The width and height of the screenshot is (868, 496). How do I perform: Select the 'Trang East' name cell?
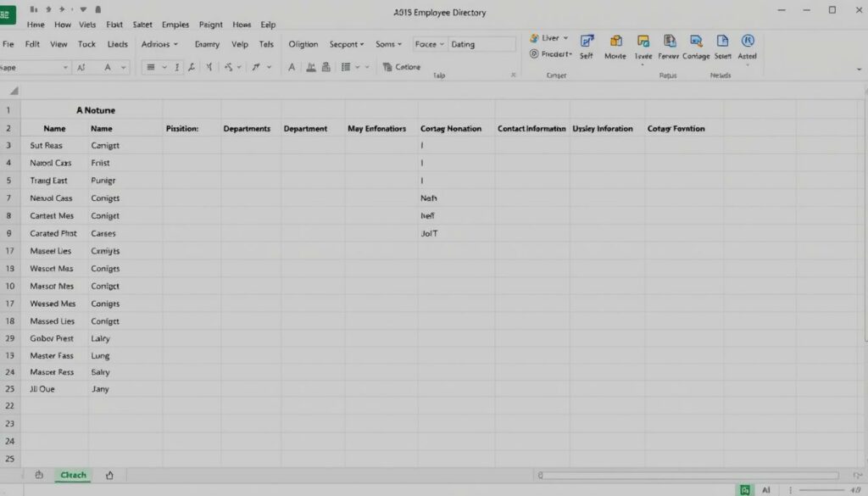pos(54,181)
